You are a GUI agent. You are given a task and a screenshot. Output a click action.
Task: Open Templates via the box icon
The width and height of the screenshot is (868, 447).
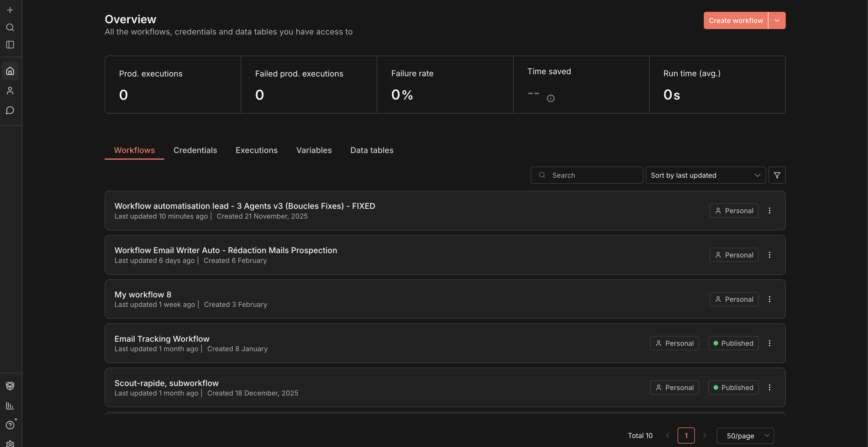pyautogui.click(x=10, y=386)
